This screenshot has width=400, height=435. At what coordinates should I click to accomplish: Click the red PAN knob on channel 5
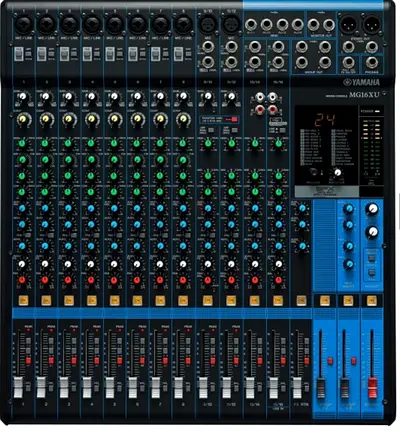114,280
